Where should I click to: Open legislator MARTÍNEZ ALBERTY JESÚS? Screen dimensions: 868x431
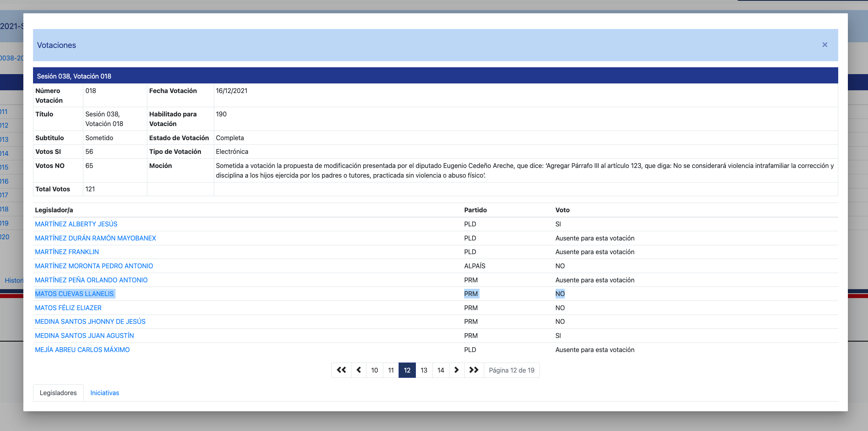[x=76, y=224]
